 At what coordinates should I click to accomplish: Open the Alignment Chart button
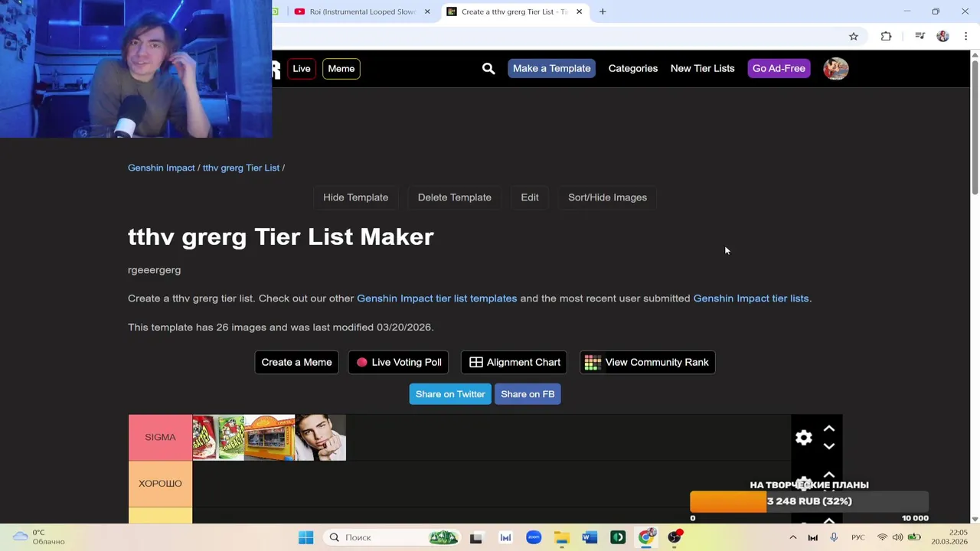514,362
